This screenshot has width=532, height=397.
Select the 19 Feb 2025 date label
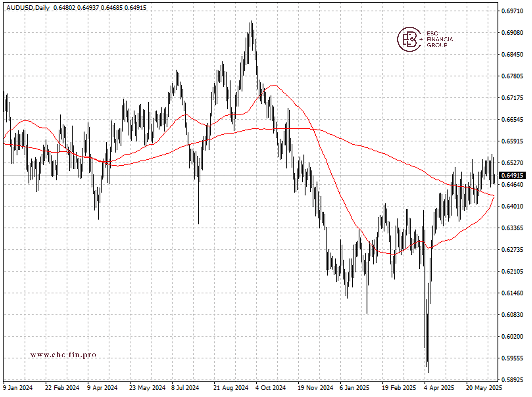coord(399,388)
